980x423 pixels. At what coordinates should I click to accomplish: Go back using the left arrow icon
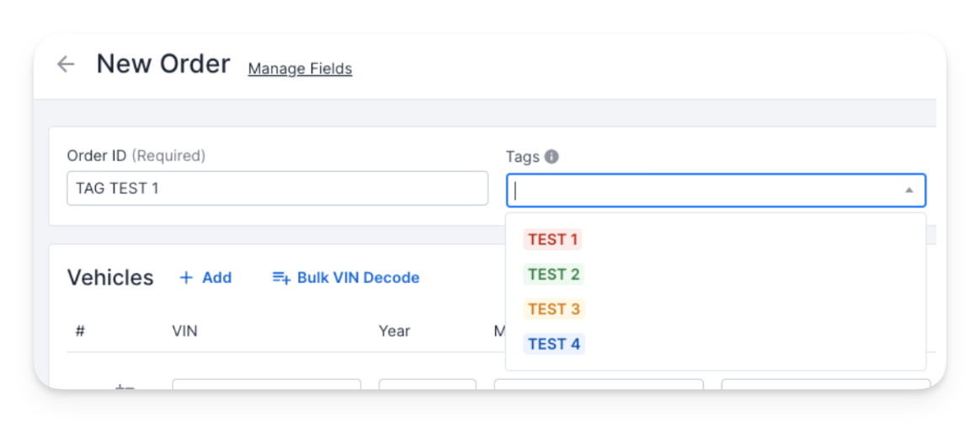(66, 64)
